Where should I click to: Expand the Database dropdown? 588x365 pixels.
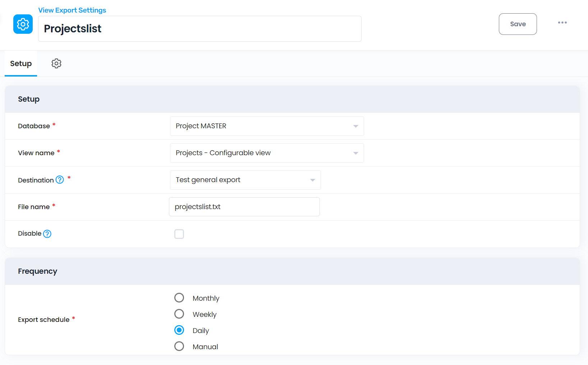(x=267, y=126)
